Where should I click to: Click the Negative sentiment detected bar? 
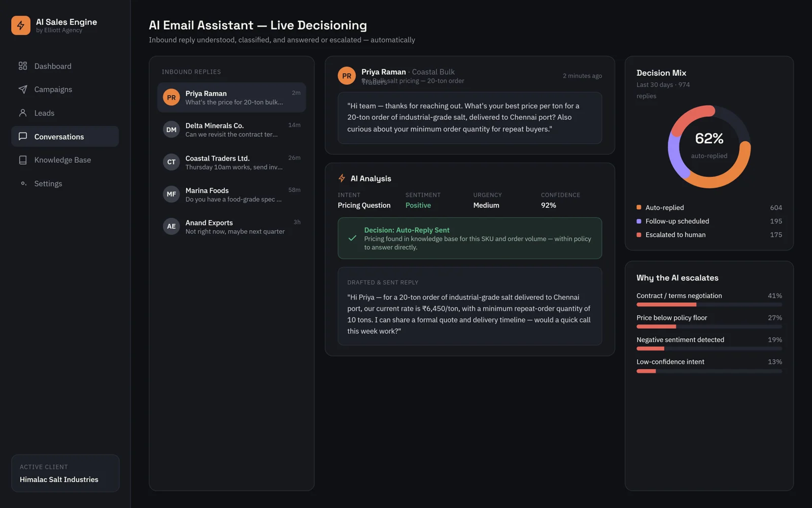pos(709,348)
